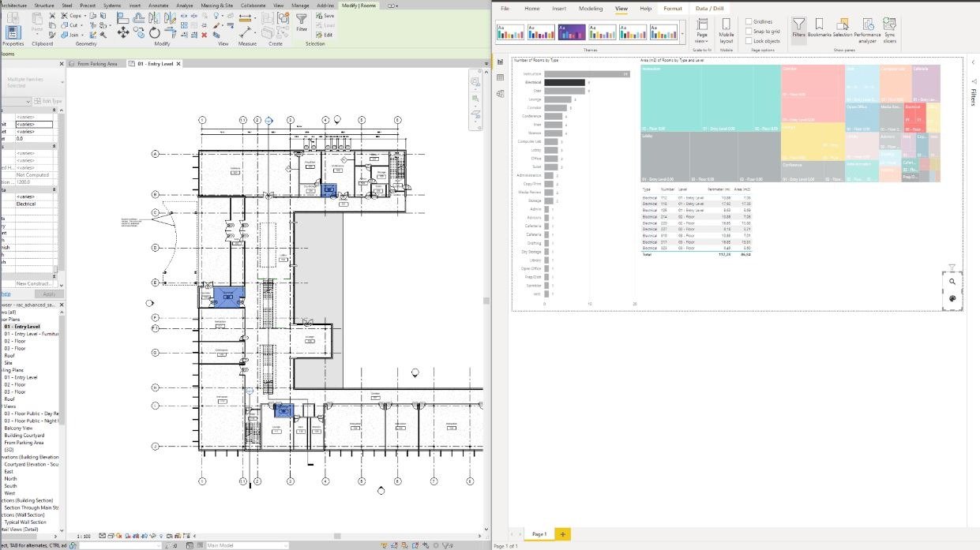Open the Performance analyzer pane

coord(867,31)
